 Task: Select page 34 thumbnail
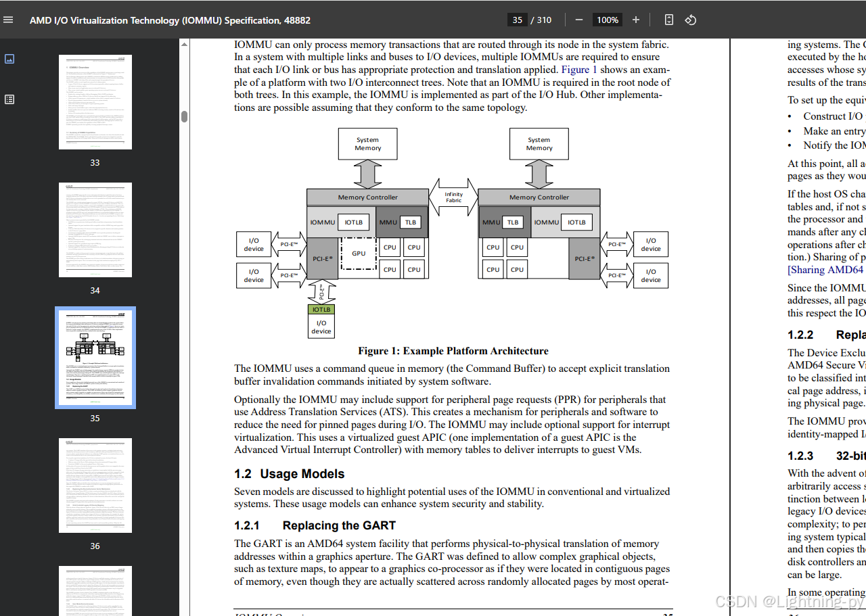coord(95,230)
